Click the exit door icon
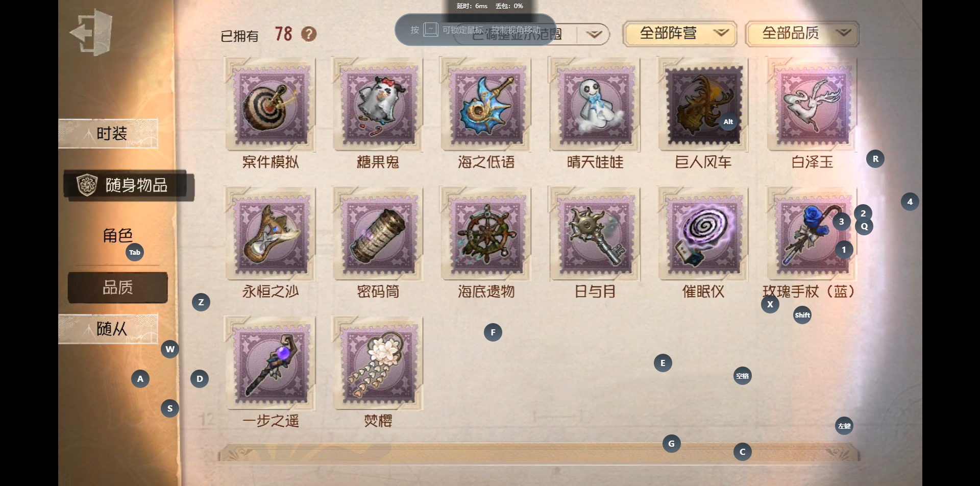Image resolution: width=980 pixels, height=486 pixels. [92, 33]
